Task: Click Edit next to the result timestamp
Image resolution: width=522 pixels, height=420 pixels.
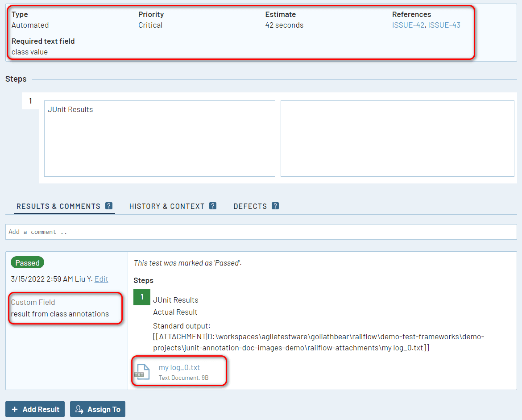Action: pos(101,279)
